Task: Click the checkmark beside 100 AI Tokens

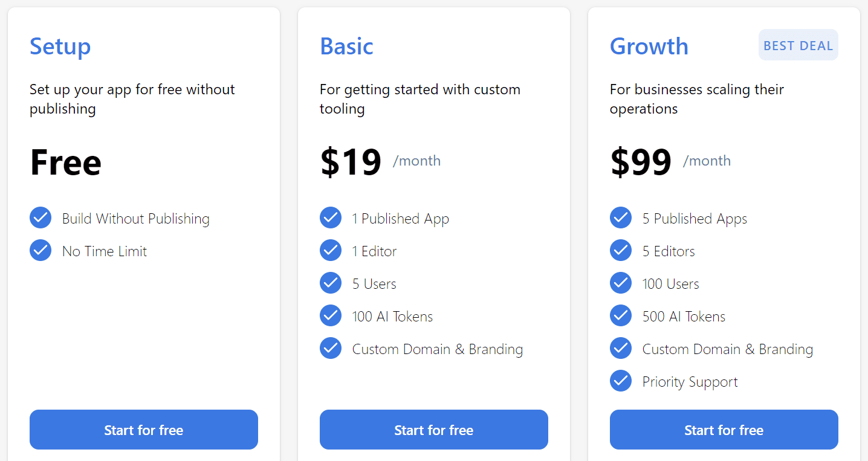Action: pos(331,315)
